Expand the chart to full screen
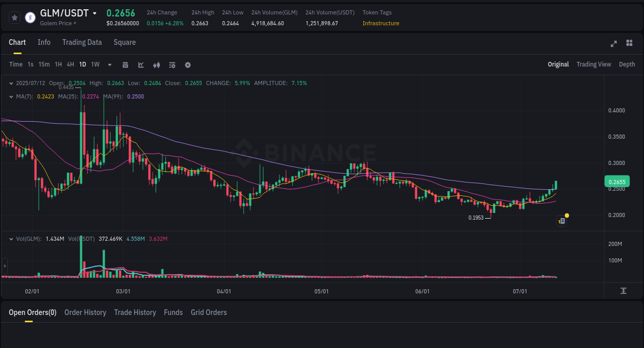The image size is (644, 348). pos(613,44)
